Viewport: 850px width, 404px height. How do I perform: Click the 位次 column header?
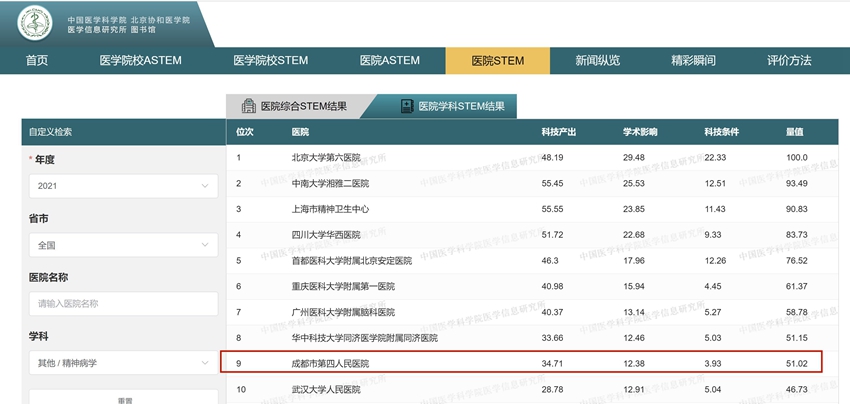(x=244, y=132)
